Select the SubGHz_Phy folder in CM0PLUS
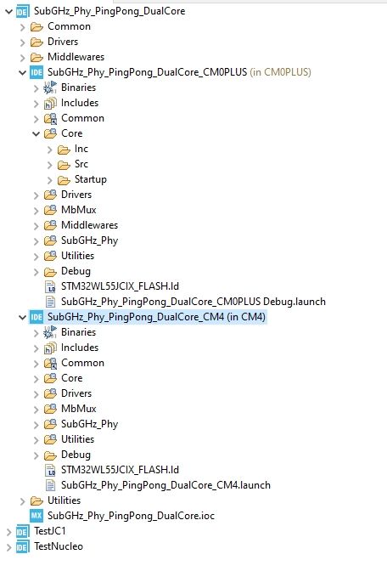 [x=90, y=240]
